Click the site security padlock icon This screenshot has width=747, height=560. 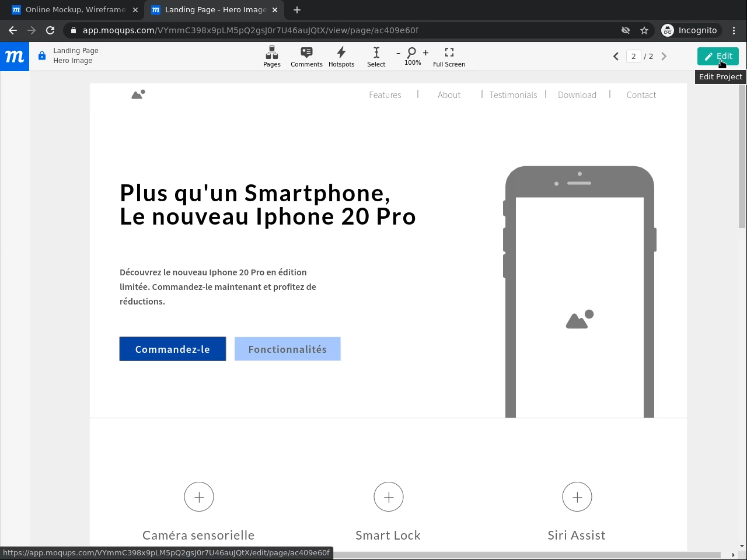[73, 30]
